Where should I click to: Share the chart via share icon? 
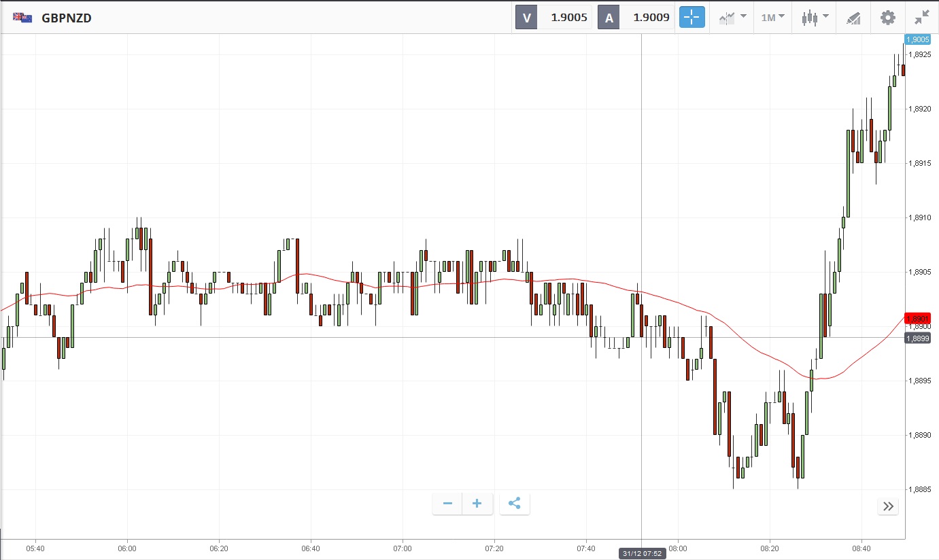tap(515, 504)
